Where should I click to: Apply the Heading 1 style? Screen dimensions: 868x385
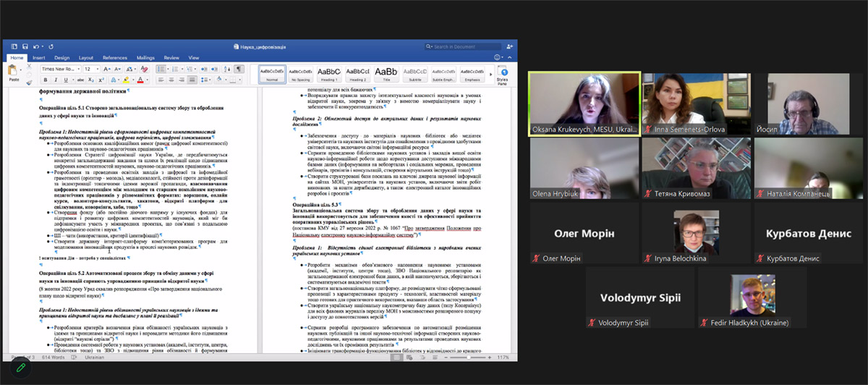coord(329,74)
